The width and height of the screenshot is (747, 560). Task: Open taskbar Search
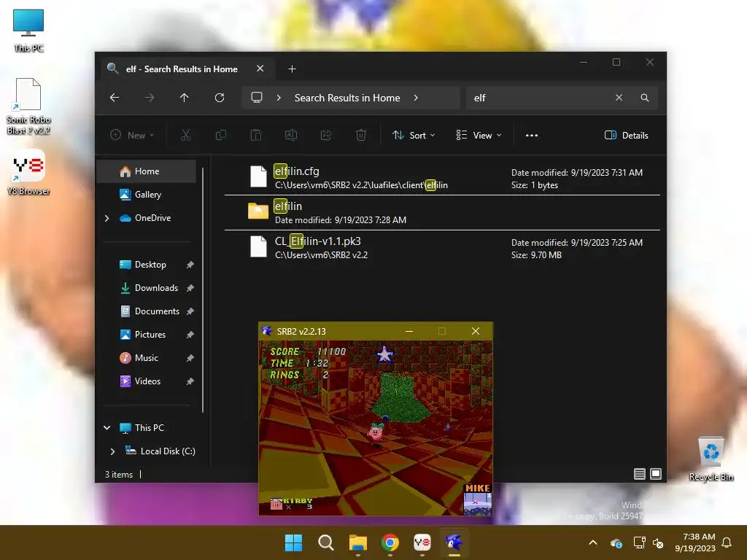(x=326, y=542)
